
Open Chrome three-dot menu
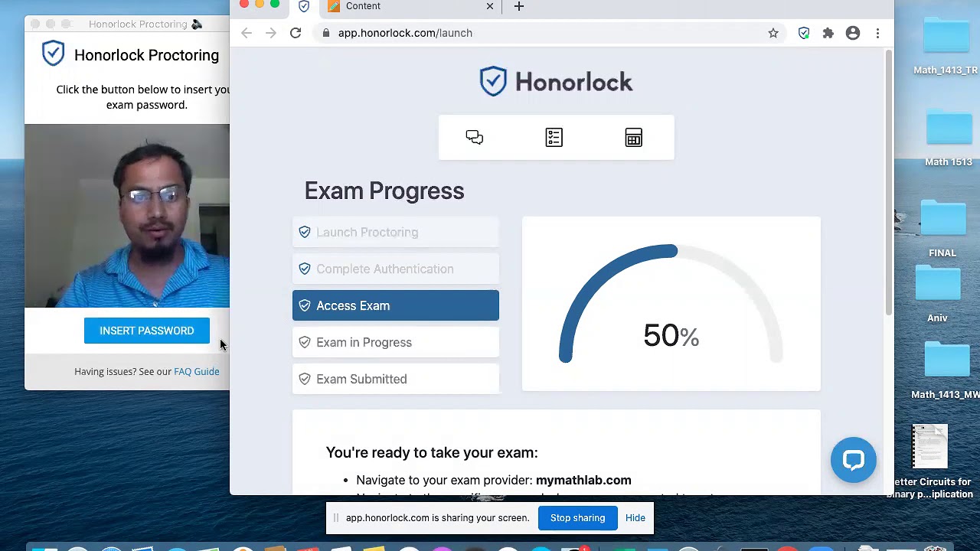coord(877,33)
